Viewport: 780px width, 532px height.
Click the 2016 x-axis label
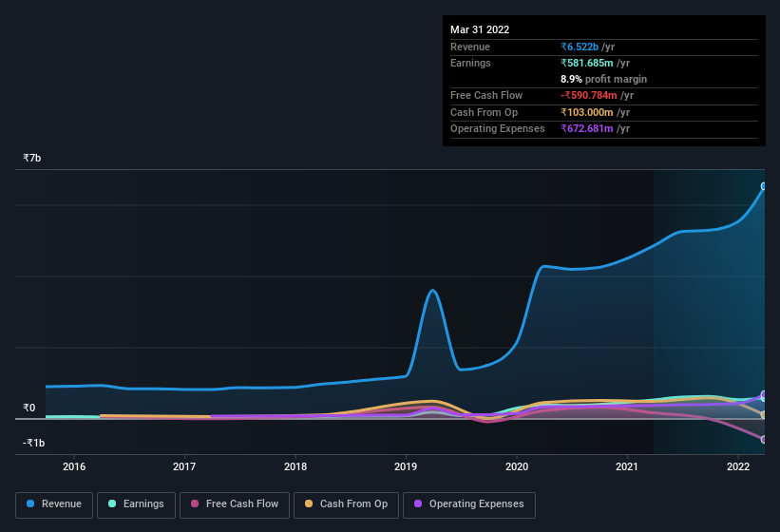[73, 466]
